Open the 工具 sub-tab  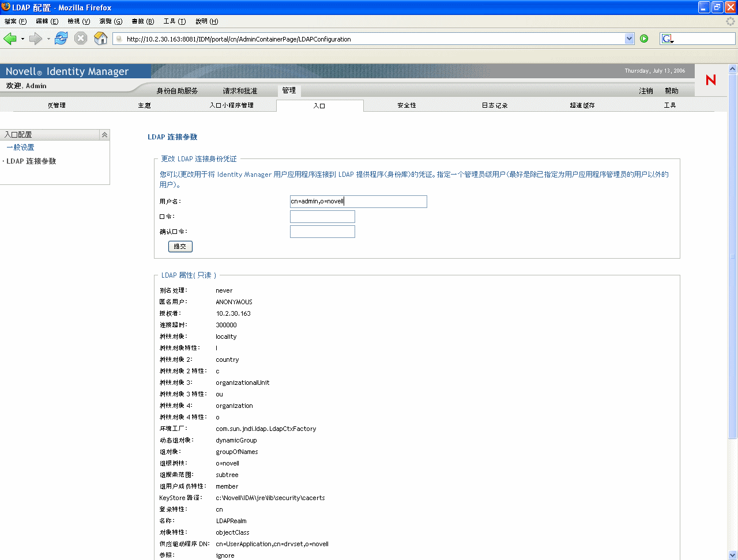click(x=670, y=105)
